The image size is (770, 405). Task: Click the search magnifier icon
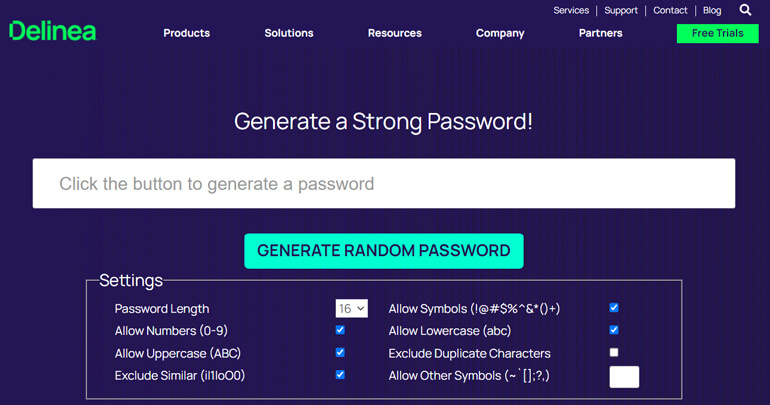[745, 10]
